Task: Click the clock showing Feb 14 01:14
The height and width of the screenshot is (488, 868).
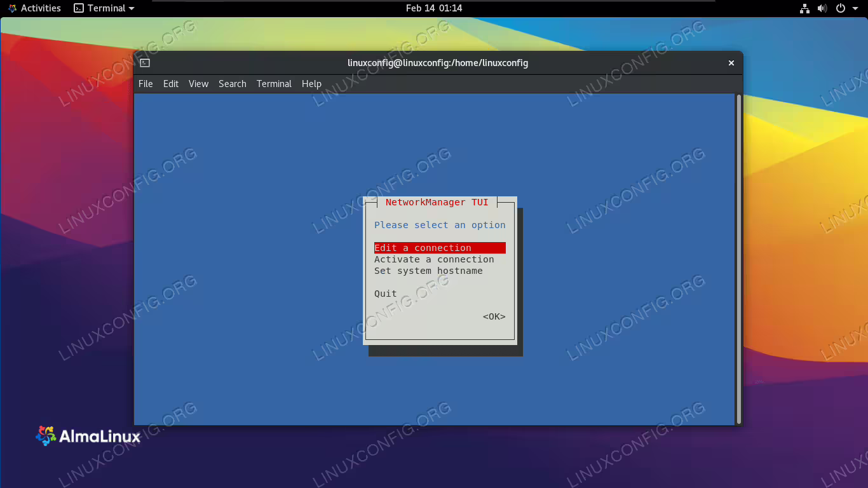Action: click(x=434, y=8)
